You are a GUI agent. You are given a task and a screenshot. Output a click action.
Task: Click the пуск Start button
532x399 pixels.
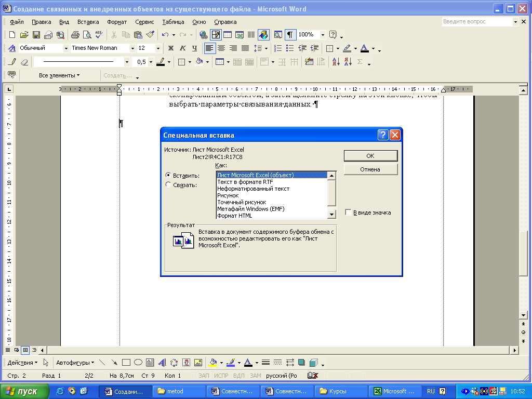point(24,391)
